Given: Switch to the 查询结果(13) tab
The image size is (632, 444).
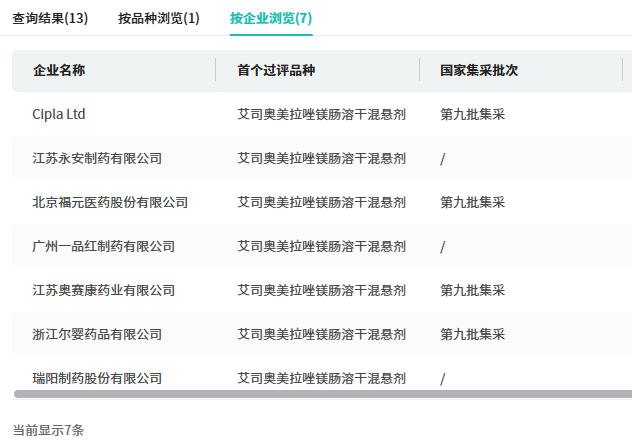Looking at the screenshot, I should 50,18.
